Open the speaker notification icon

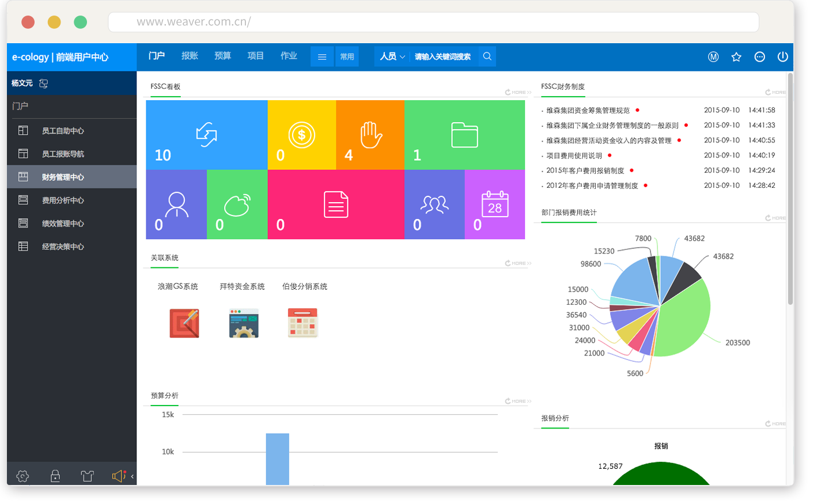click(x=118, y=476)
